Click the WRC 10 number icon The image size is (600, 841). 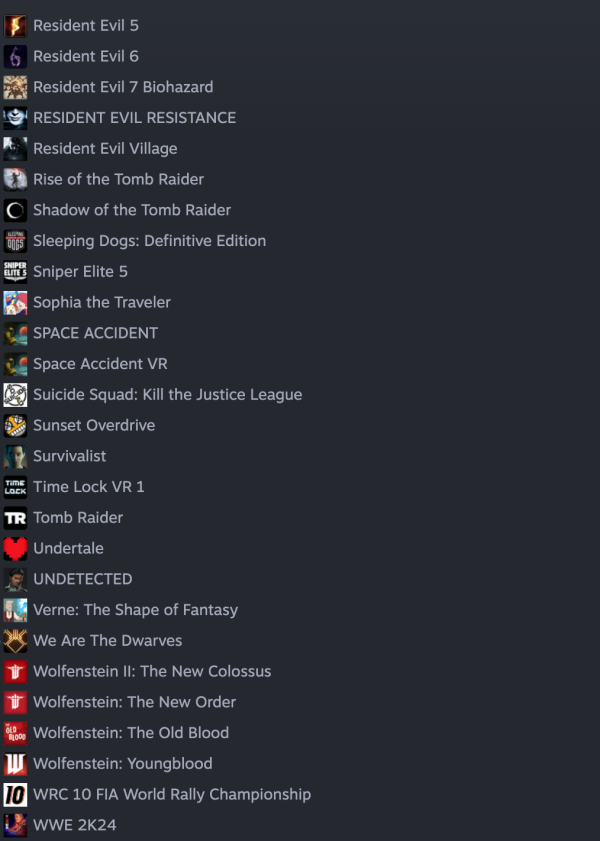pos(15,794)
